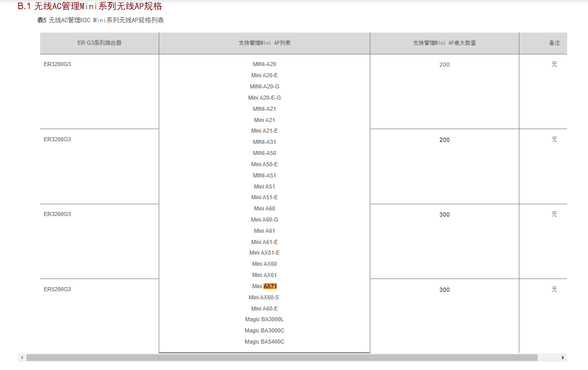The width and height of the screenshot is (588, 370).
Task: Click the 'Mini A61-E' entry
Action: (264, 242)
